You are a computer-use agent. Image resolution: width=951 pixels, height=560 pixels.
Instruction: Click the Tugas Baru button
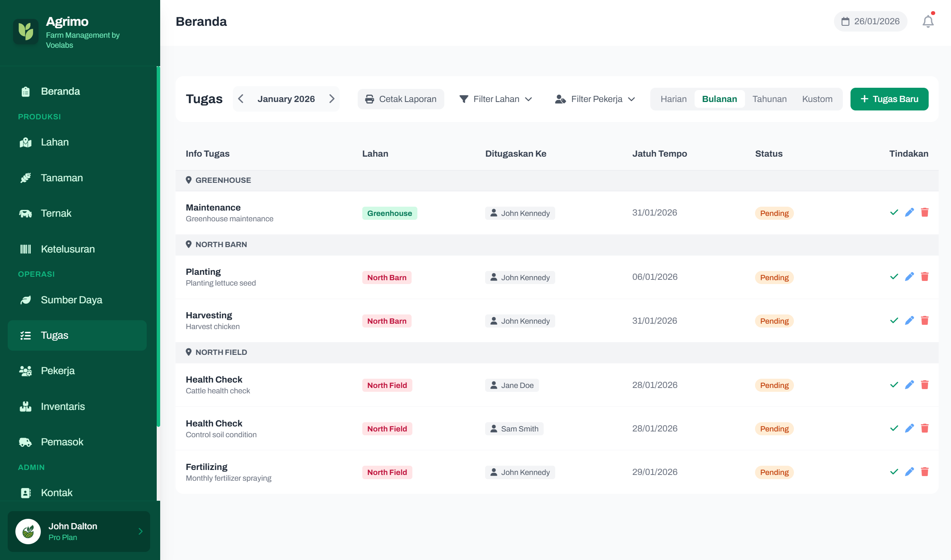[889, 99]
